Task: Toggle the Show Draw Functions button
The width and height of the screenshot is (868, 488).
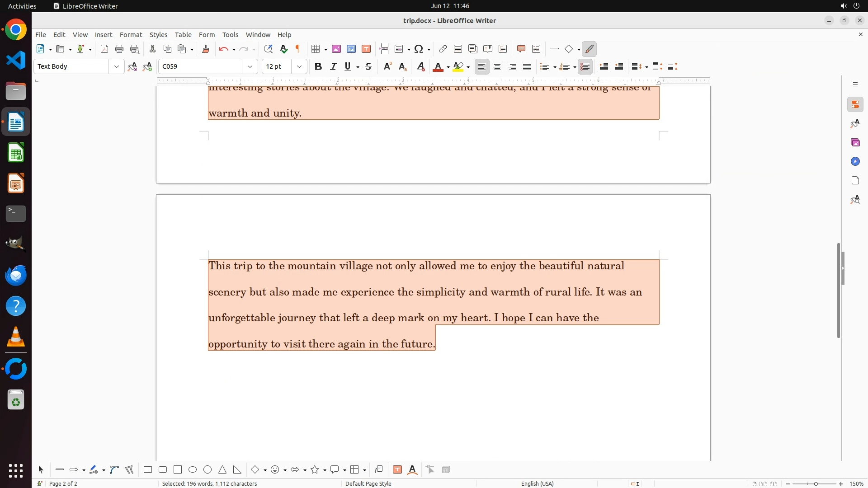Action: point(589,49)
